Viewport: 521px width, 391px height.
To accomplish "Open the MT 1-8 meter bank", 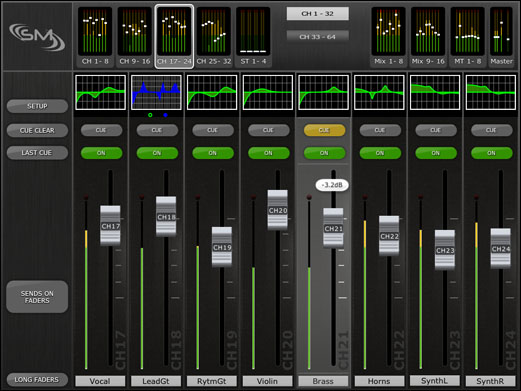I will click(x=468, y=36).
